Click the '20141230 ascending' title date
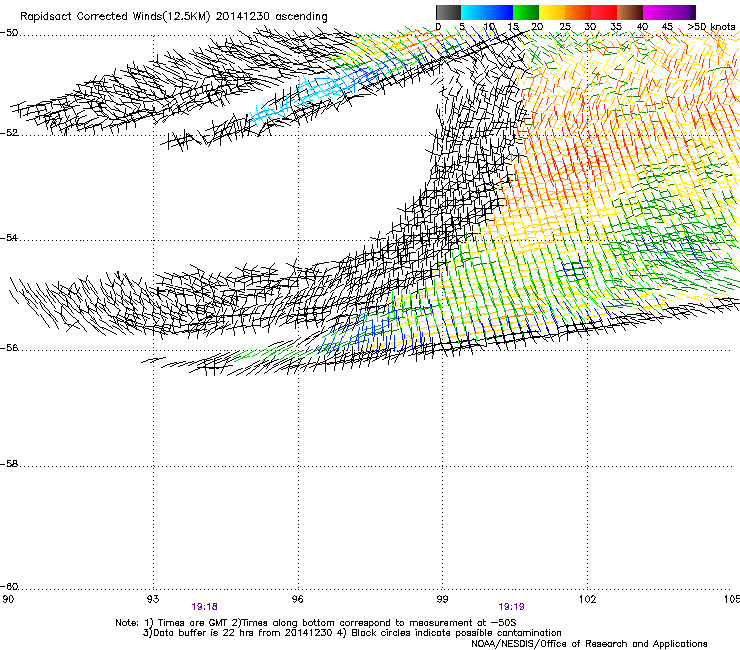 (x=271, y=17)
